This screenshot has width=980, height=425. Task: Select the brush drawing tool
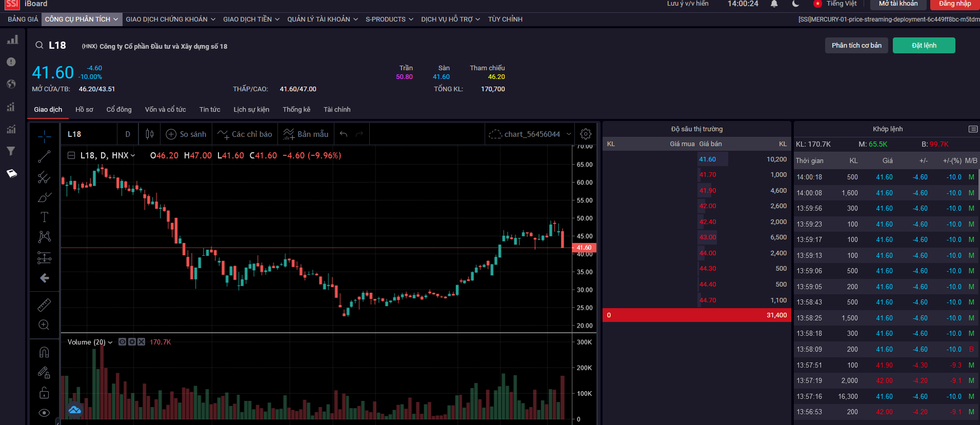pos(45,197)
